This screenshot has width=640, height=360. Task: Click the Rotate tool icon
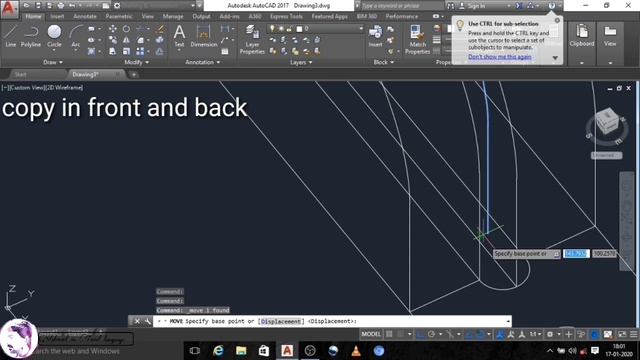click(127, 29)
